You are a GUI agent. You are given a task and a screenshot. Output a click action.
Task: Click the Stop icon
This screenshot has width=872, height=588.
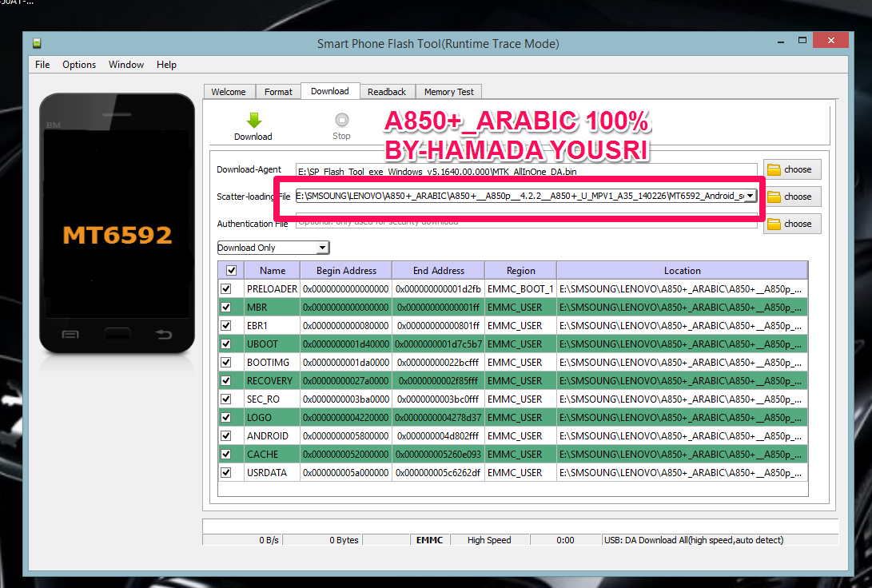pyautogui.click(x=341, y=120)
